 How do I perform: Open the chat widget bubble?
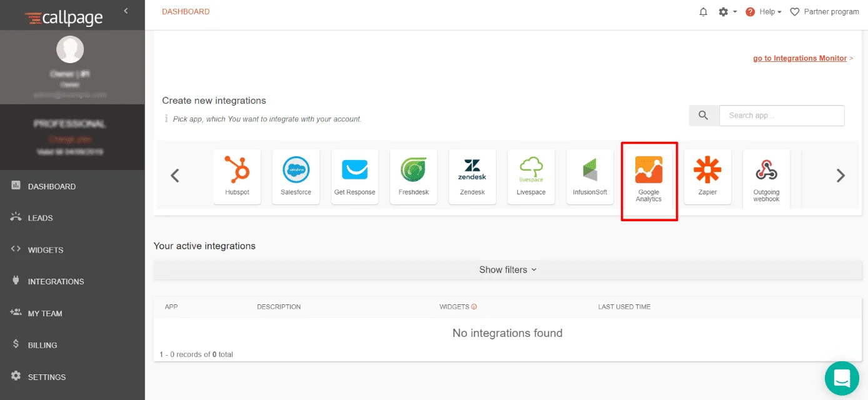point(842,378)
